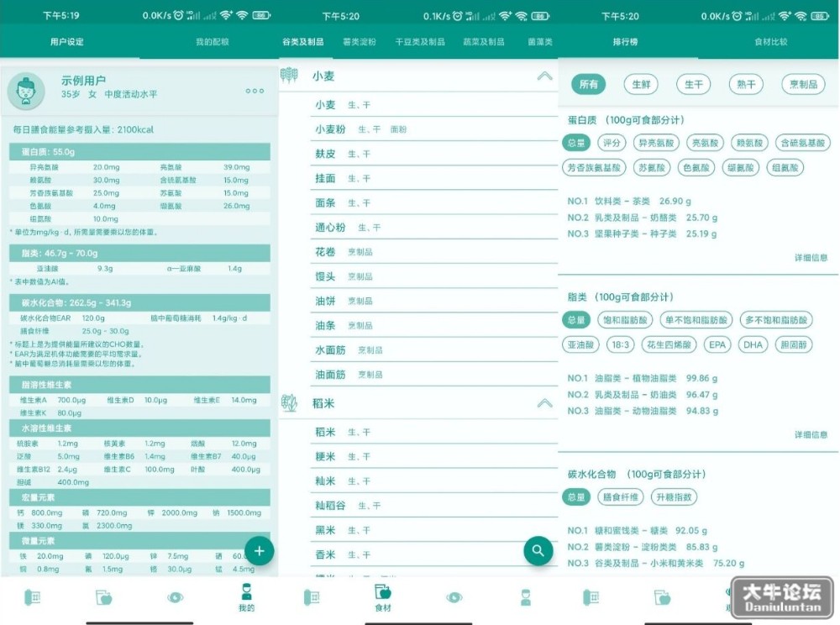
Task: Select the DHA chip
Action: coord(753,345)
